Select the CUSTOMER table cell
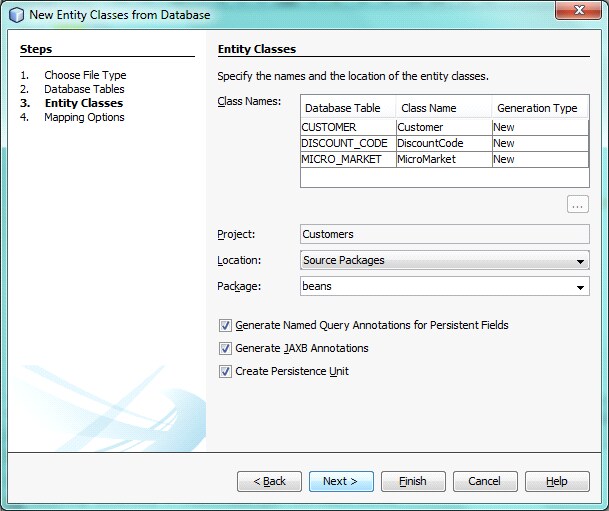609x511 pixels. pyautogui.click(x=348, y=127)
